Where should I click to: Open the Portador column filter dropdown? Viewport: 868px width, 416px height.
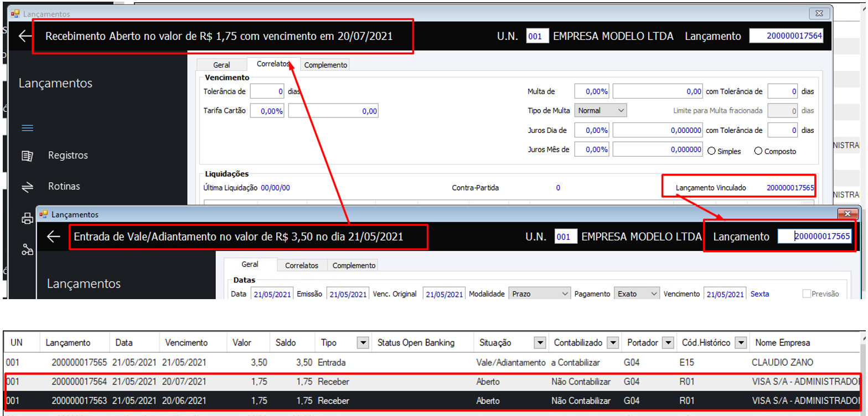(668, 343)
